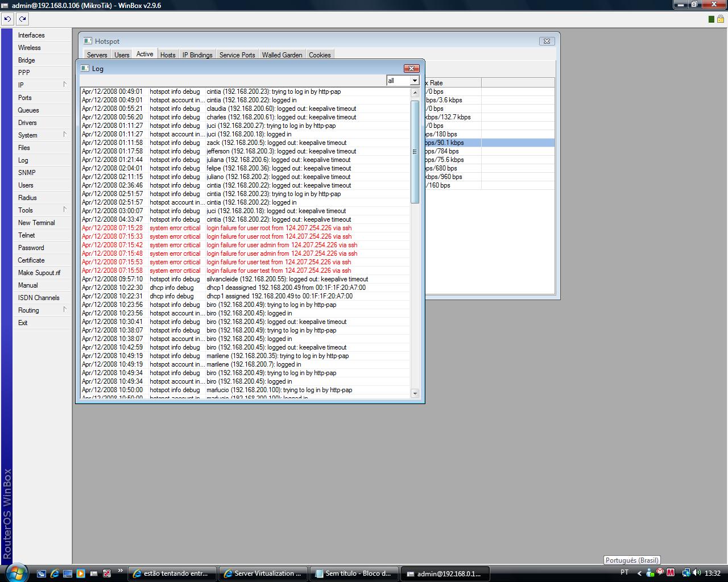The width and height of the screenshot is (728, 582).
Task: Click the Rate column header in Hotspot
Action: click(x=453, y=82)
